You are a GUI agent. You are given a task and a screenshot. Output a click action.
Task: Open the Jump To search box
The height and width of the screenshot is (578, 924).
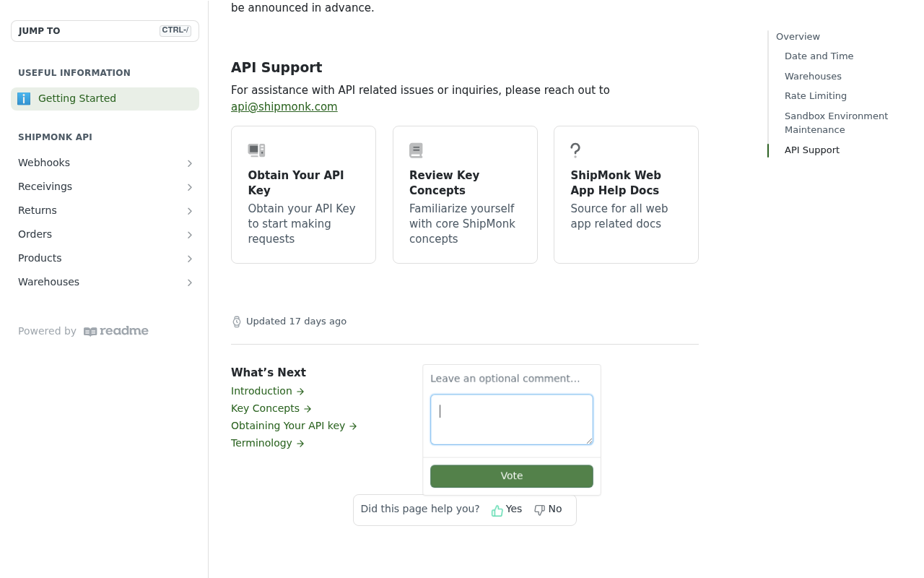[105, 31]
